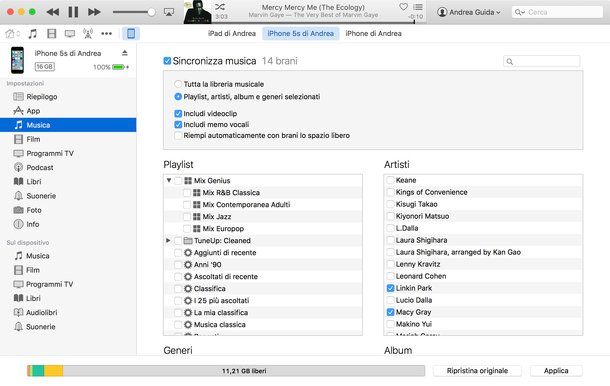610x386 pixels.
Task: Select Tutta la libreria musicale option
Action: (x=178, y=84)
